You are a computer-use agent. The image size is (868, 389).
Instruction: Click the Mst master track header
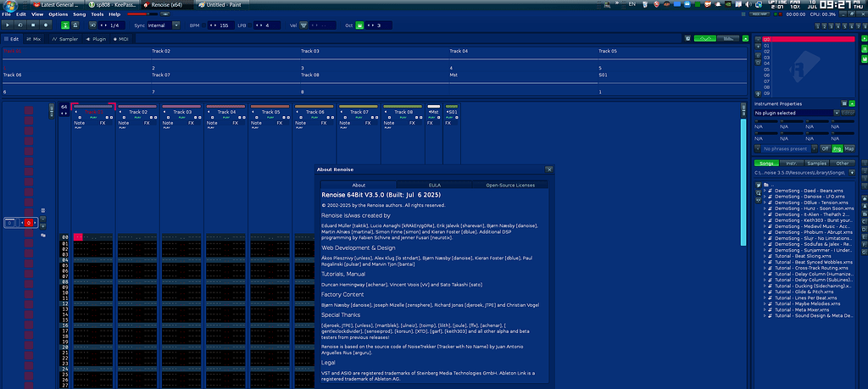(433, 112)
